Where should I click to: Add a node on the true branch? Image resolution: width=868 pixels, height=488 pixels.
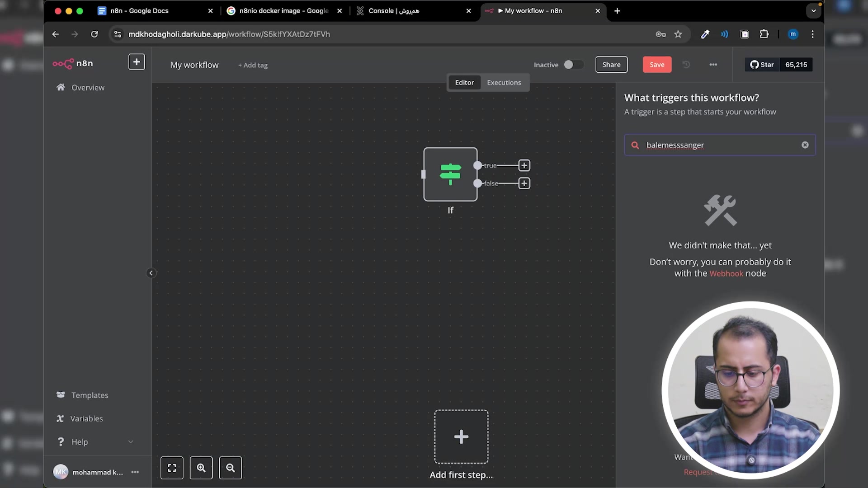click(524, 165)
